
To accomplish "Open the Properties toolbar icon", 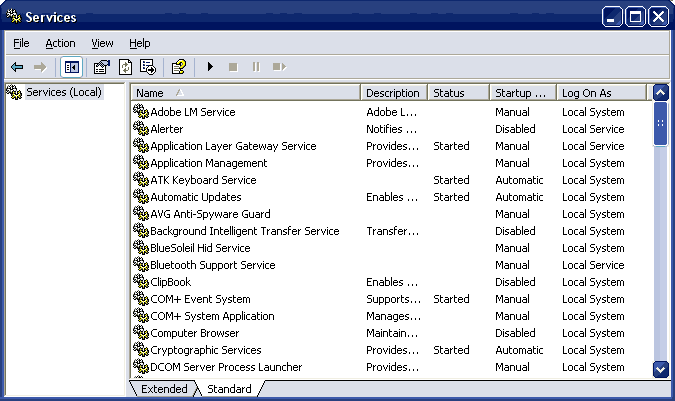I will pos(102,67).
